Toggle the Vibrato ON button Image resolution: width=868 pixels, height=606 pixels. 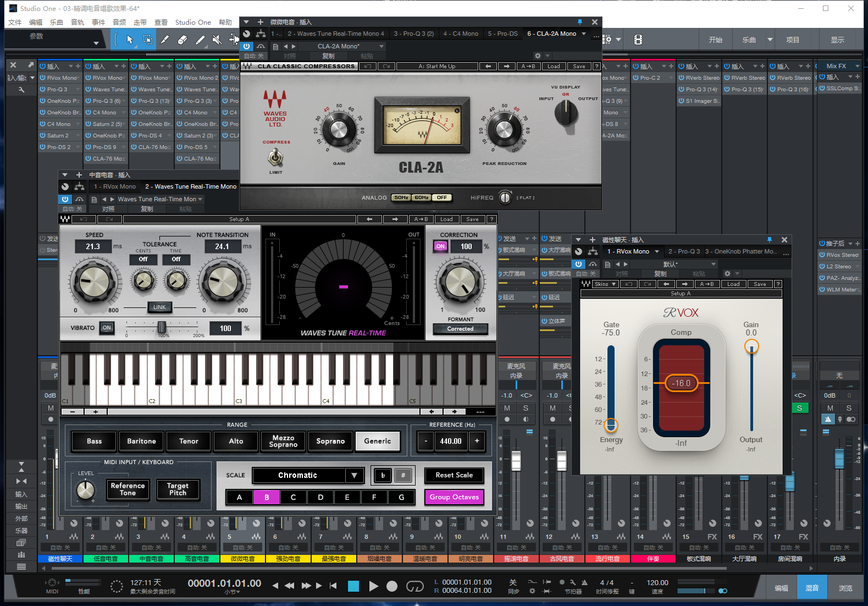[107, 328]
